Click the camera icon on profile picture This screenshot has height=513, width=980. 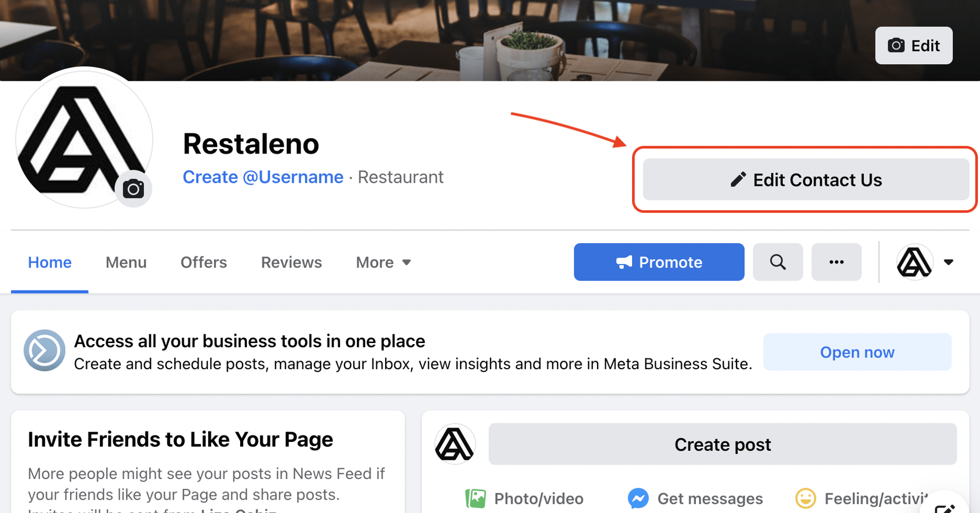click(133, 189)
